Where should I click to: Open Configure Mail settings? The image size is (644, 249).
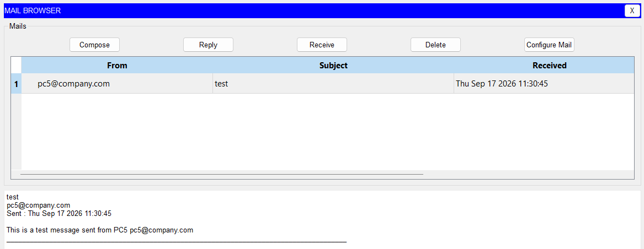point(549,45)
